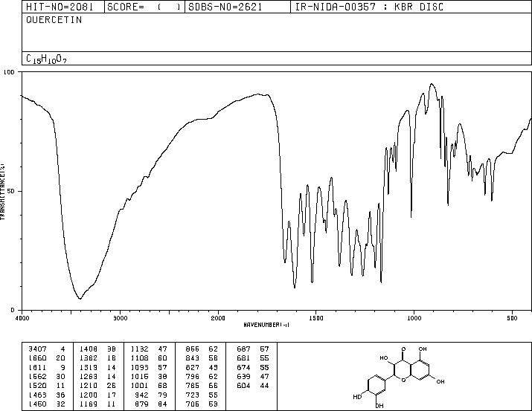The image size is (532, 411).
Task: Click the 3000 wavenumber axis label
Action: (121, 318)
